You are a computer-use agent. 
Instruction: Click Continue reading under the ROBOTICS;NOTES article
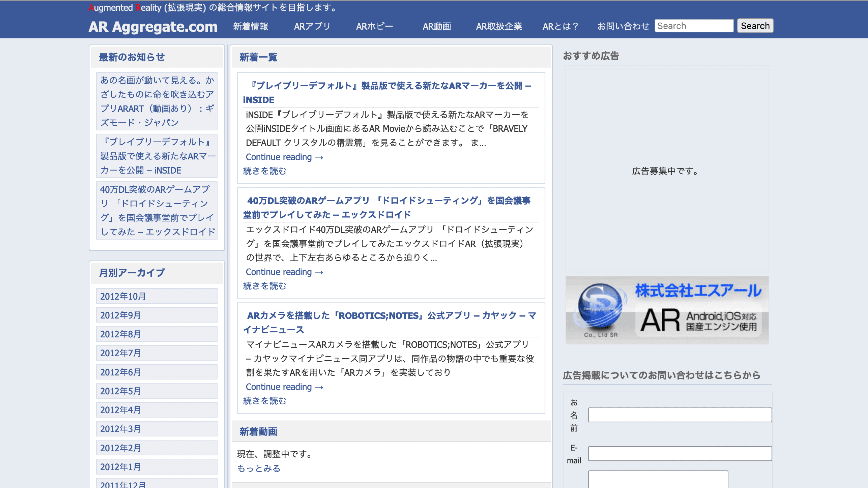(284, 387)
